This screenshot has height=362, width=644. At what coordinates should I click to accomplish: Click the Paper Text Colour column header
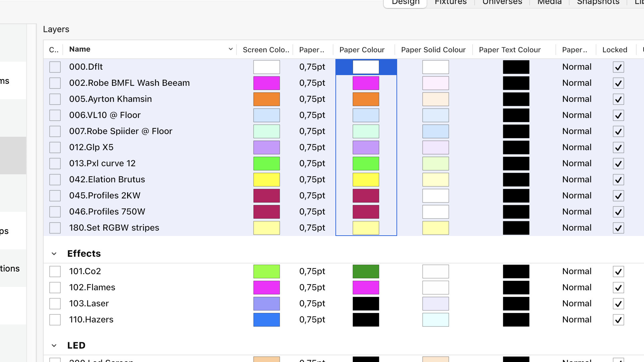point(509,50)
